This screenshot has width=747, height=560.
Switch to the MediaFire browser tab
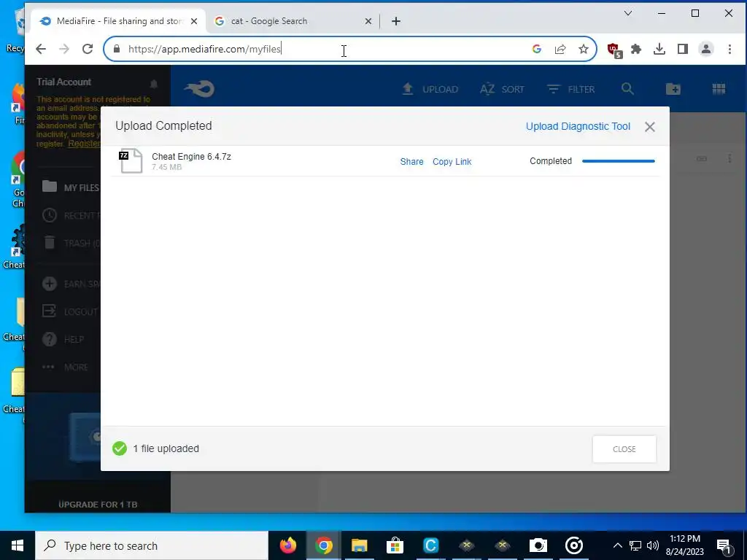click(119, 21)
